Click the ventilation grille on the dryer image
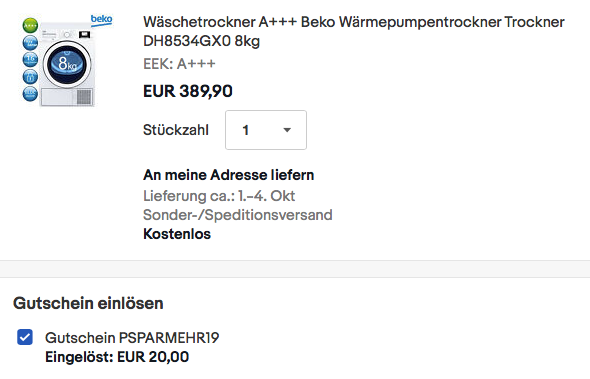The width and height of the screenshot is (590, 379). [84, 97]
